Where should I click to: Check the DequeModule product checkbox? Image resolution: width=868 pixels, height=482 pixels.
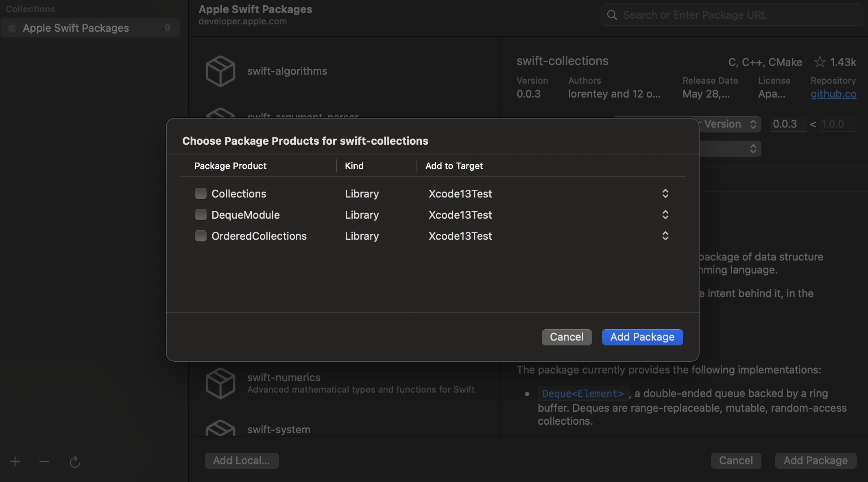tap(201, 215)
